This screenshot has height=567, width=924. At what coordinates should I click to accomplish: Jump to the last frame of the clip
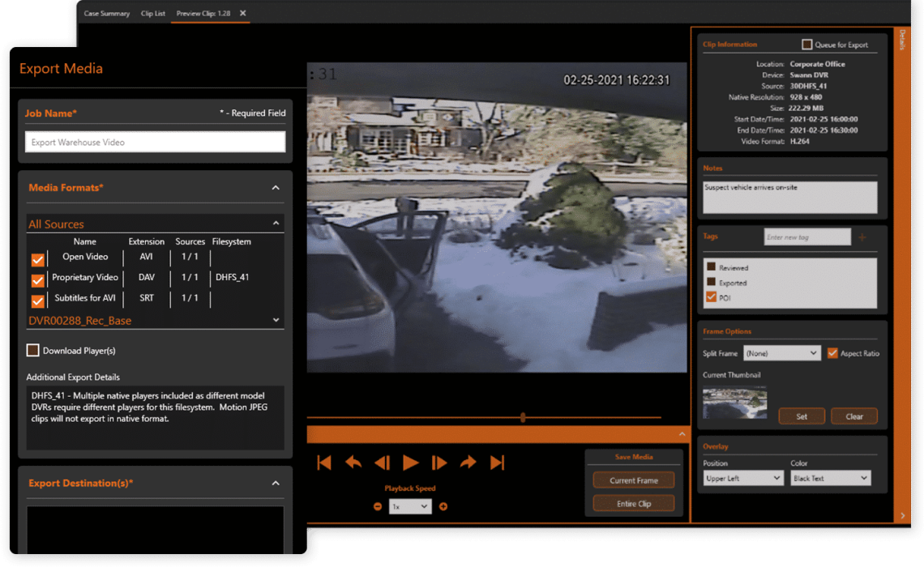coord(497,463)
